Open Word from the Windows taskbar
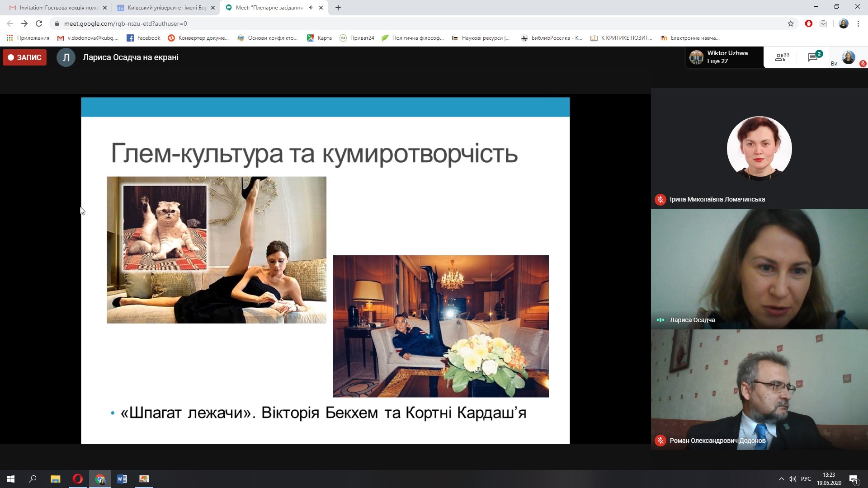The width and height of the screenshot is (868, 488). pos(122,479)
